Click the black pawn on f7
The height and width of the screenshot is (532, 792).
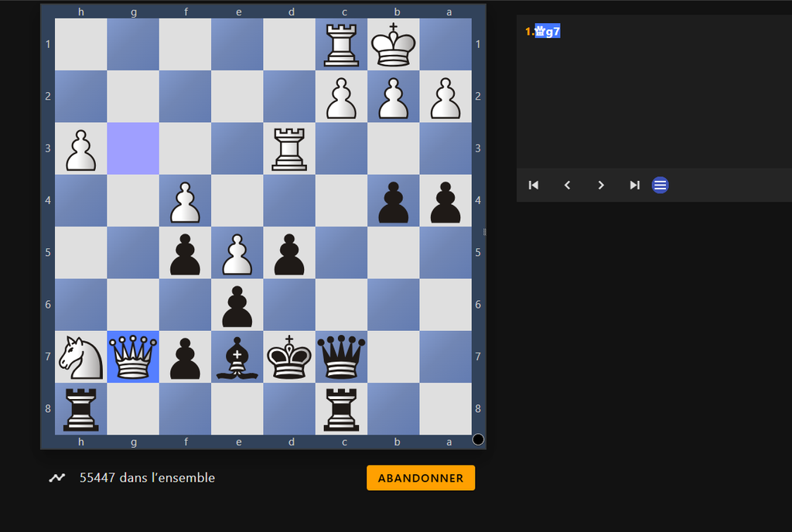pos(185,357)
